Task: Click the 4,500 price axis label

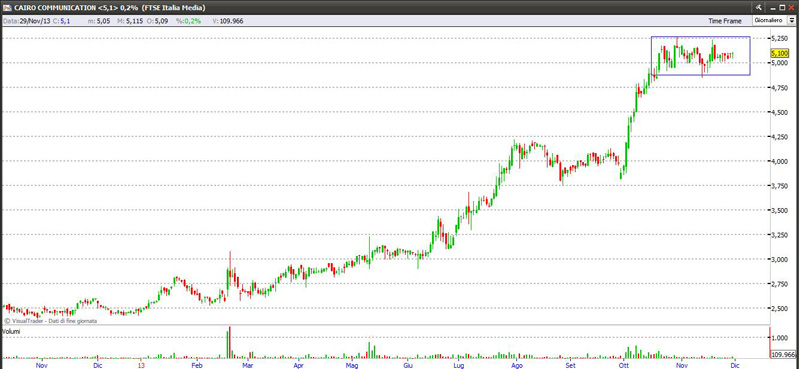Action: (x=780, y=112)
